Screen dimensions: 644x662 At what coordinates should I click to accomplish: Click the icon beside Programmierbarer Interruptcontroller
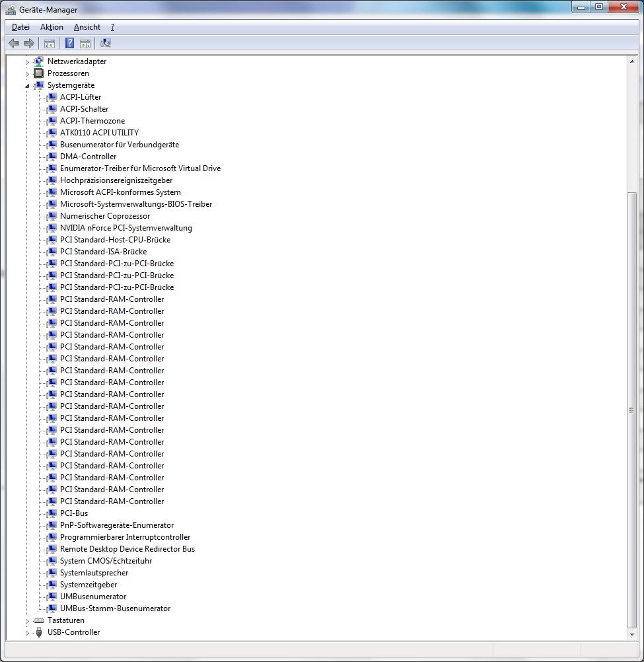pyautogui.click(x=52, y=537)
